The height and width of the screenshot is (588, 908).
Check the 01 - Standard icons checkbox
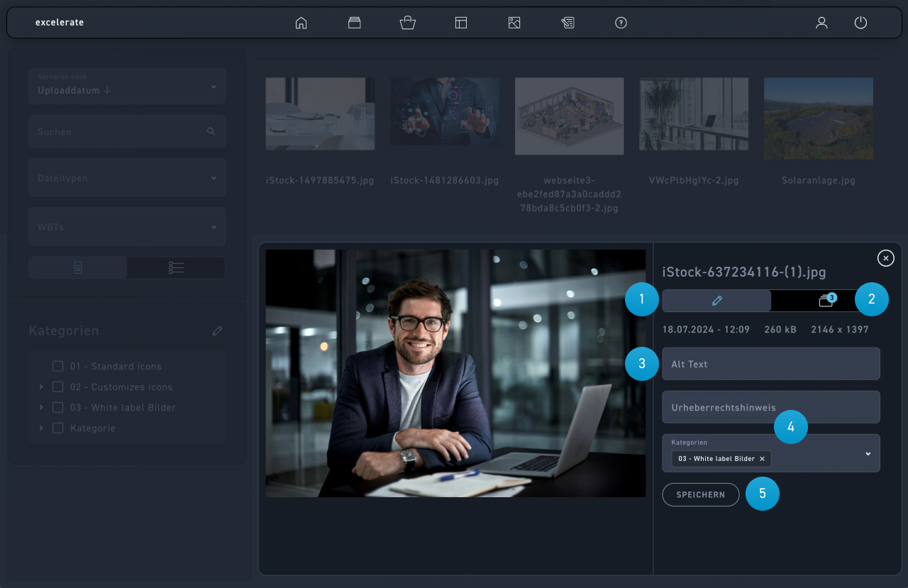click(x=58, y=367)
